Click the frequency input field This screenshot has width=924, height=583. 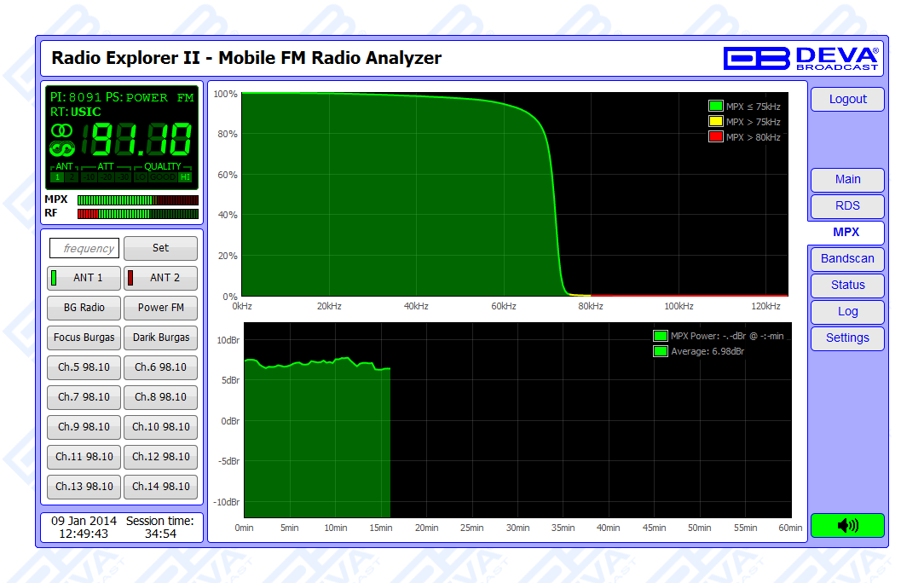[84, 249]
